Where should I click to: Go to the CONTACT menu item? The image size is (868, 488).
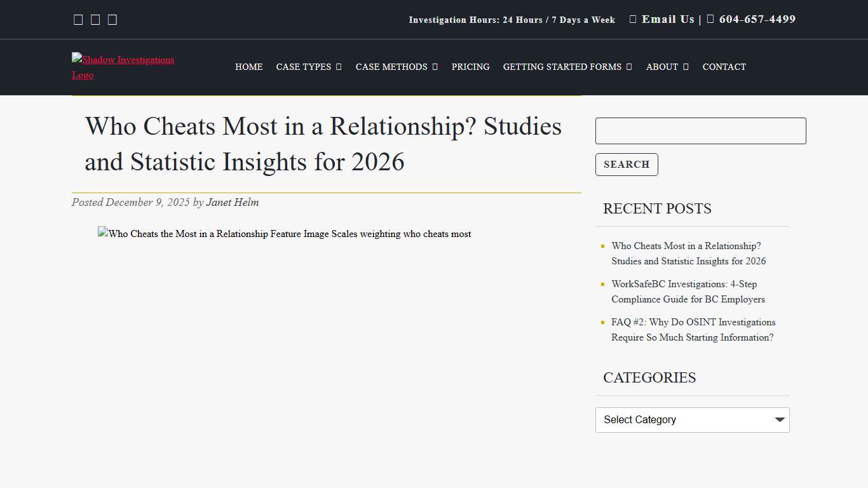click(724, 67)
